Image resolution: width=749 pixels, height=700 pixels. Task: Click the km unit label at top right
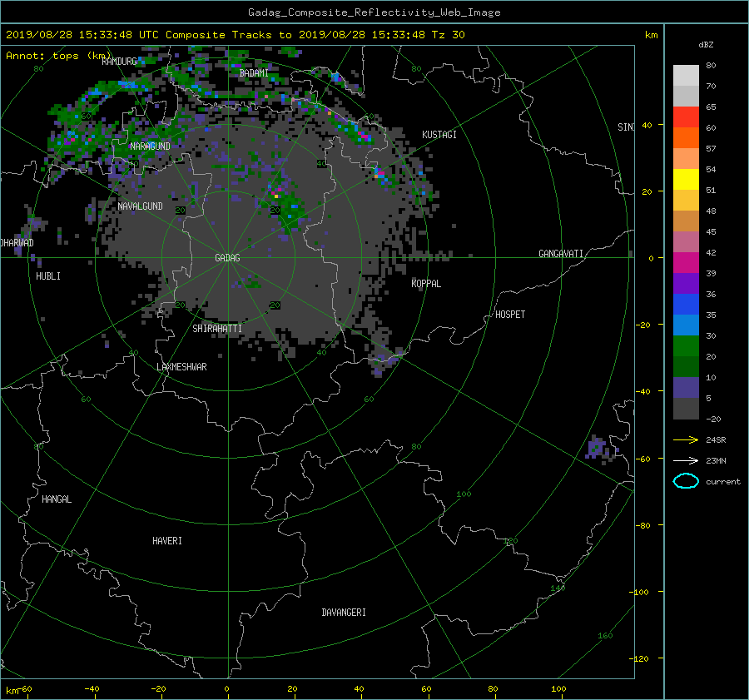[651, 35]
